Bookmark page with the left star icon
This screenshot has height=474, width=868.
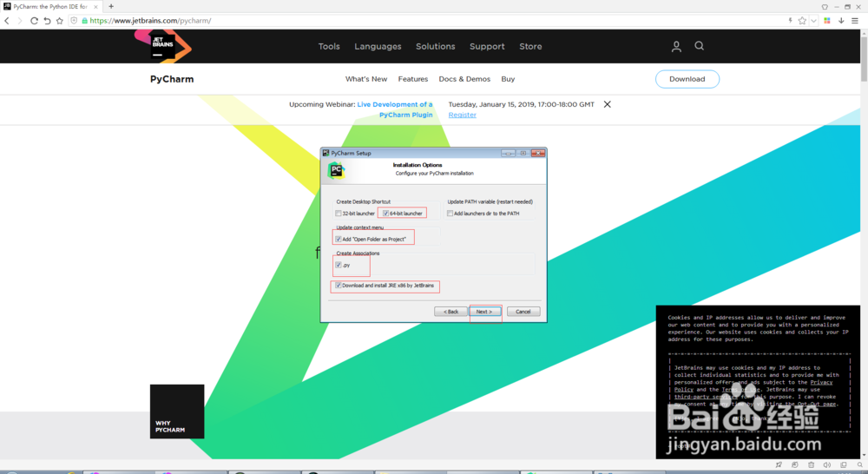pos(60,21)
